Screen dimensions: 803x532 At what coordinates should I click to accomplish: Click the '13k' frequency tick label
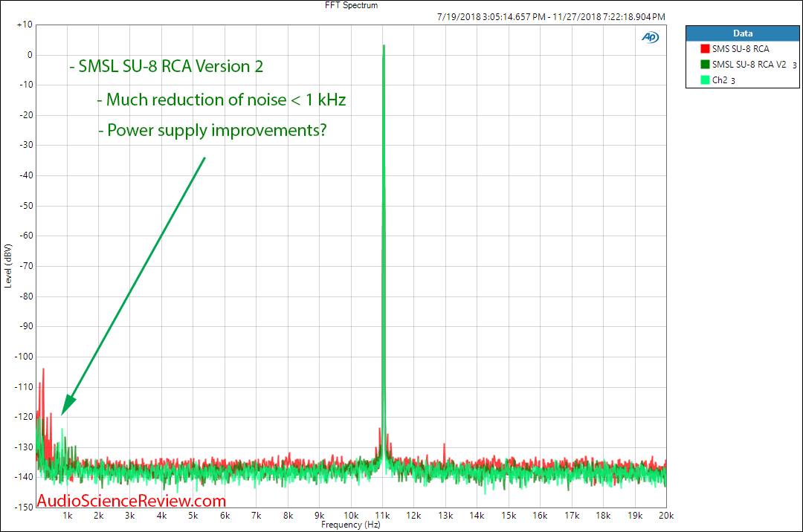[445, 516]
